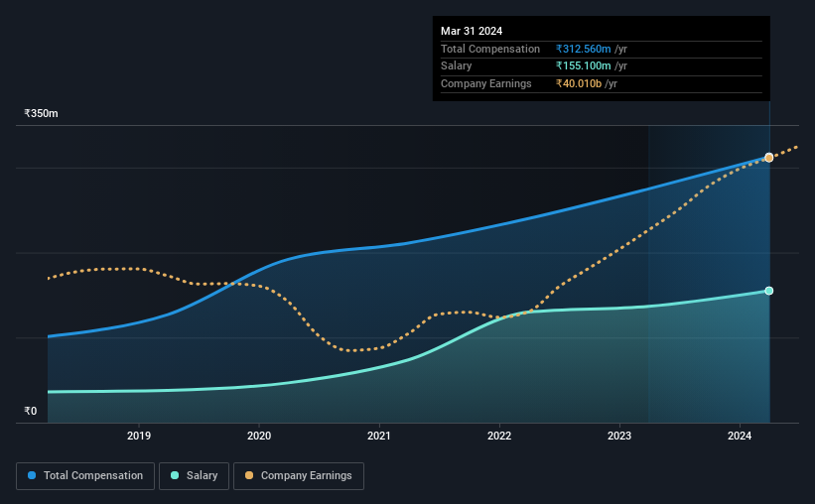The width and height of the screenshot is (815, 504).
Task: Click the Company Earnings orange data point marker
Action: (x=768, y=158)
